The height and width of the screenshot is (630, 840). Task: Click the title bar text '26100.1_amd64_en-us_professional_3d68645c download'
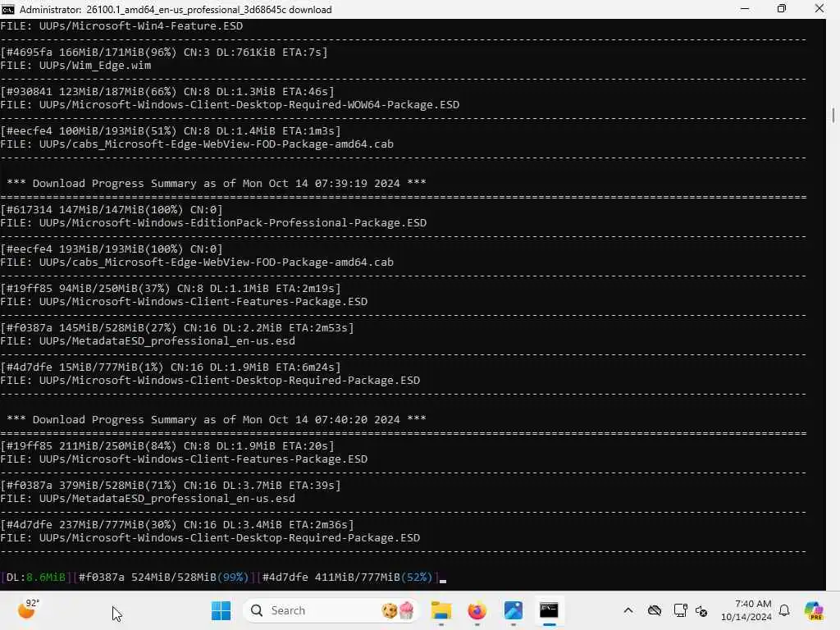(209, 10)
